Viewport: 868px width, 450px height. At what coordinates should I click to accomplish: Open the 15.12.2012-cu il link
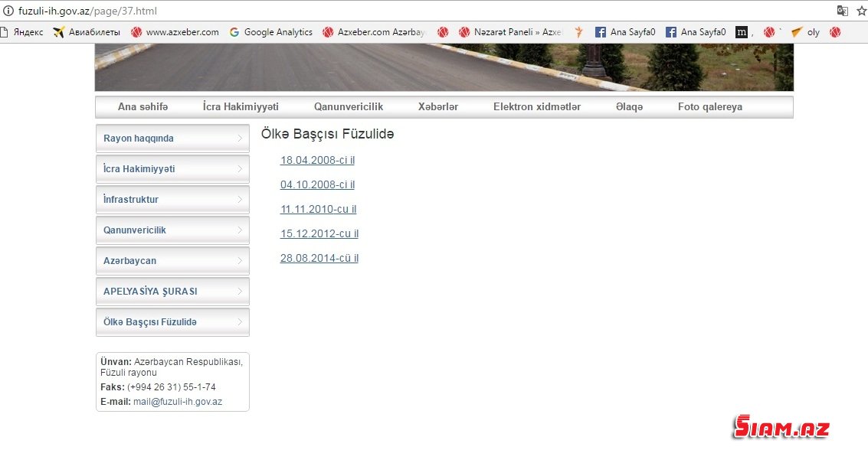click(319, 233)
